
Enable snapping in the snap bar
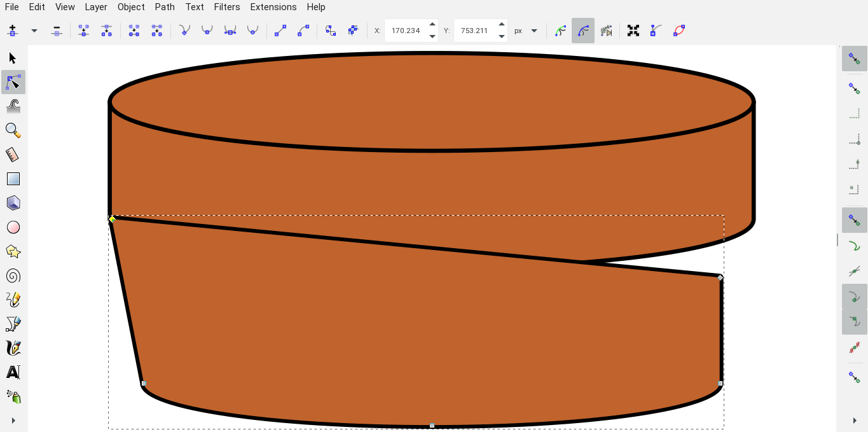[855, 58]
